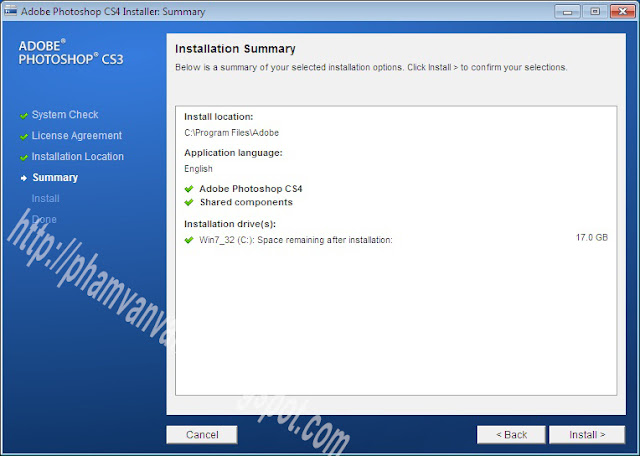The image size is (640, 456).
Task: Cancel the installation
Action: point(202,435)
